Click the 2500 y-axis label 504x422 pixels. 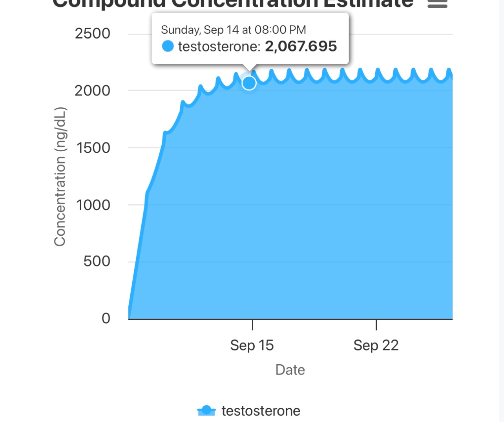tap(93, 34)
